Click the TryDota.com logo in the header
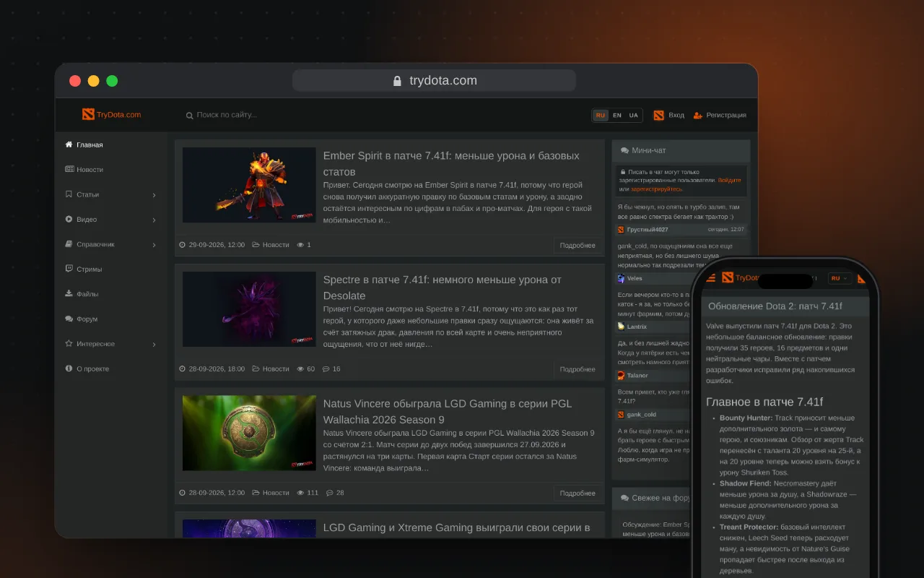Image resolution: width=924 pixels, height=578 pixels. (112, 115)
